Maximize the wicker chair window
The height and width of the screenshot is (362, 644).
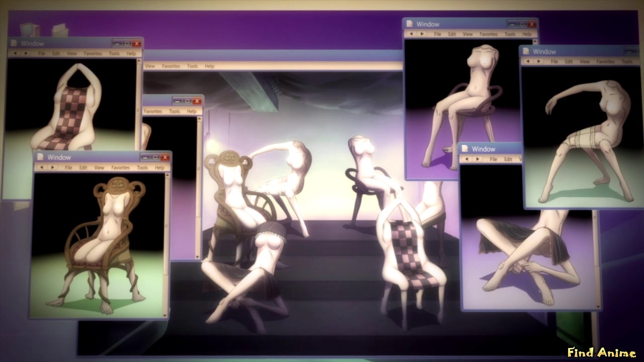coord(155,157)
